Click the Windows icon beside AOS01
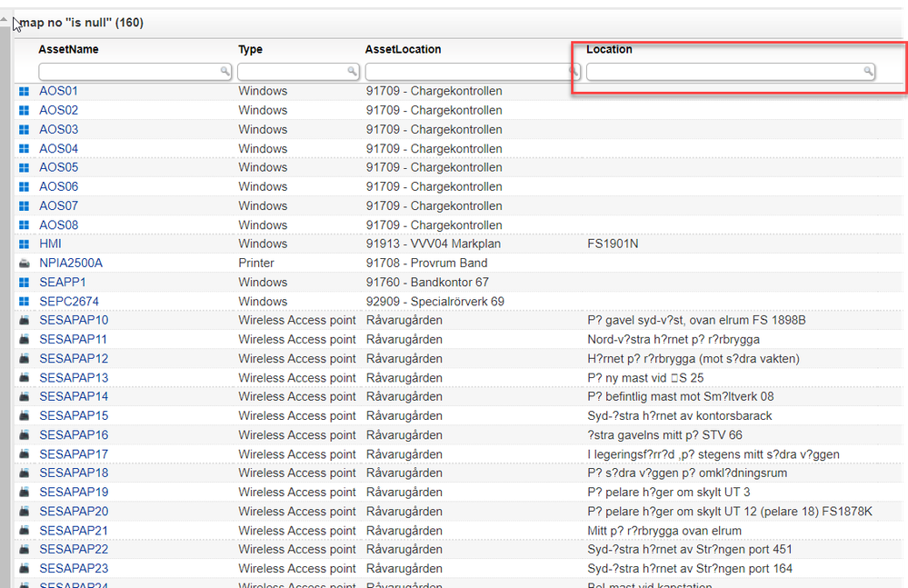This screenshot has width=908, height=588. pyautogui.click(x=24, y=91)
